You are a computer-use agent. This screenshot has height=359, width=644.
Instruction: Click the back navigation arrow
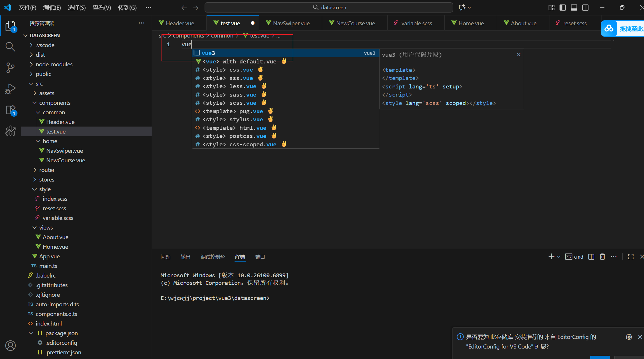click(x=184, y=8)
